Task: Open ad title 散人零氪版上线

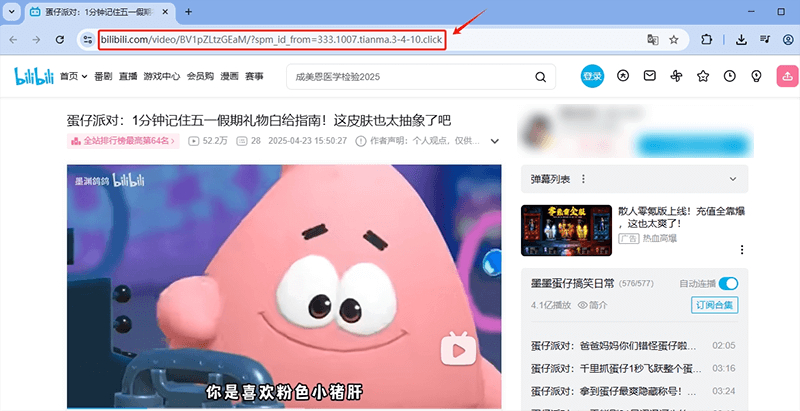Action: pos(682,217)
